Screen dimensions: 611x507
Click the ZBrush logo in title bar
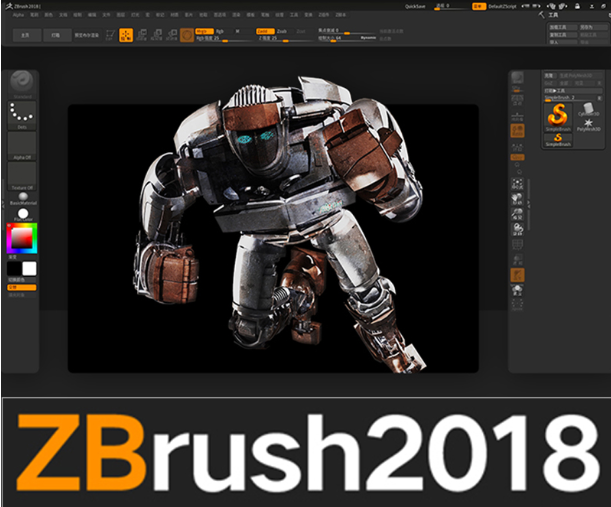pos(9,6)
